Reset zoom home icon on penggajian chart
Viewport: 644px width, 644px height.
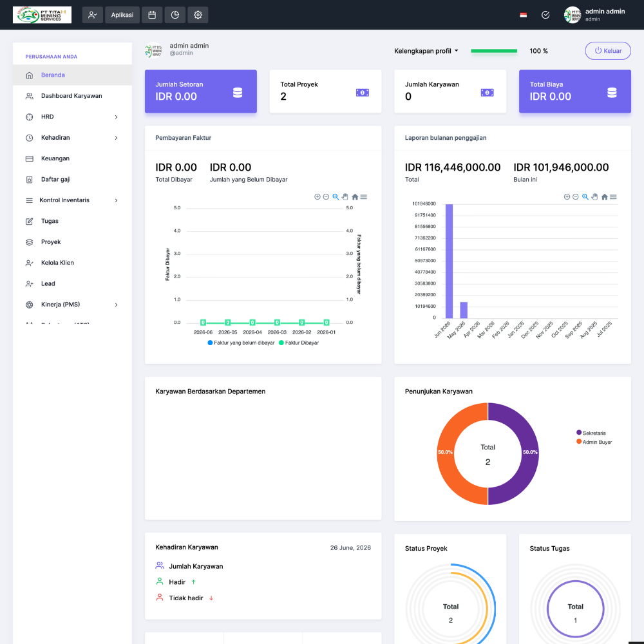pyautogui.click(x=605, y=196)
